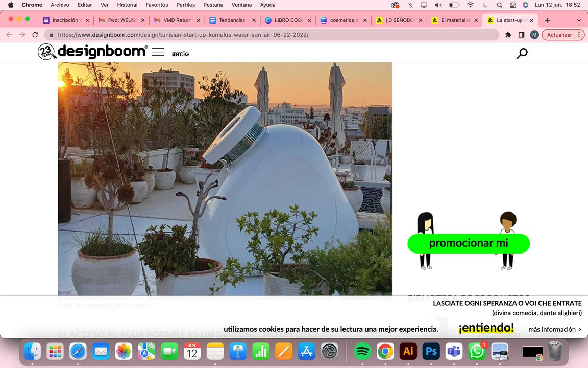
Task: Click the battery status icon
Action: coord(454,5)
